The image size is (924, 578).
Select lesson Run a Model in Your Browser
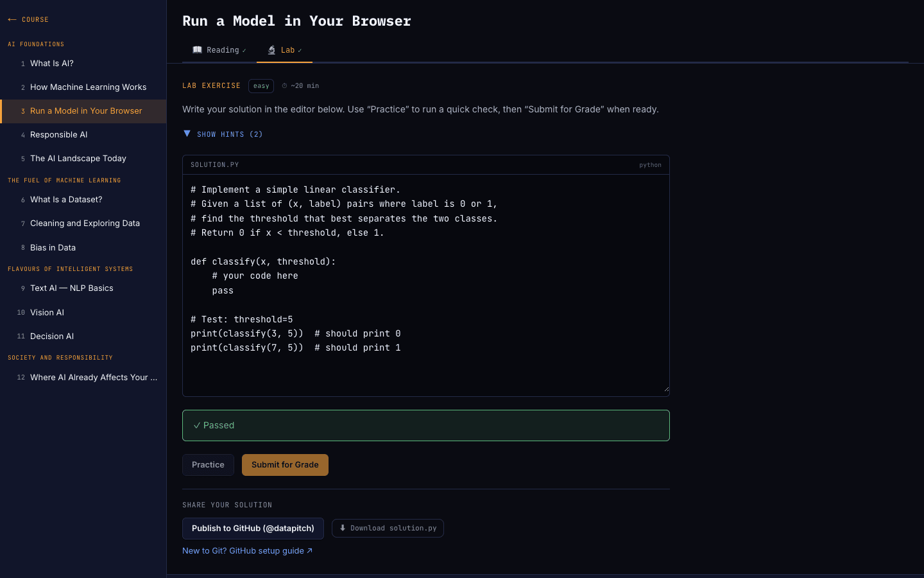click(x=83, y=111)
